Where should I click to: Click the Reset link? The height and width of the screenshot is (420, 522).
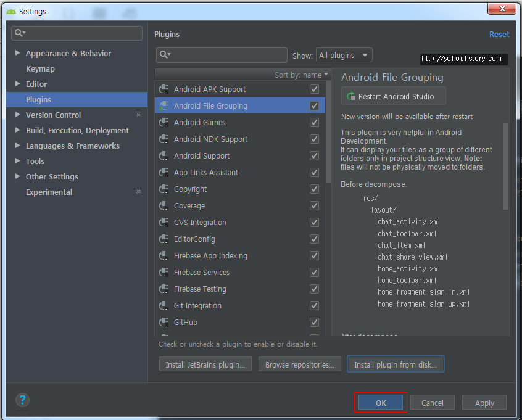click(x=499, y=35)
